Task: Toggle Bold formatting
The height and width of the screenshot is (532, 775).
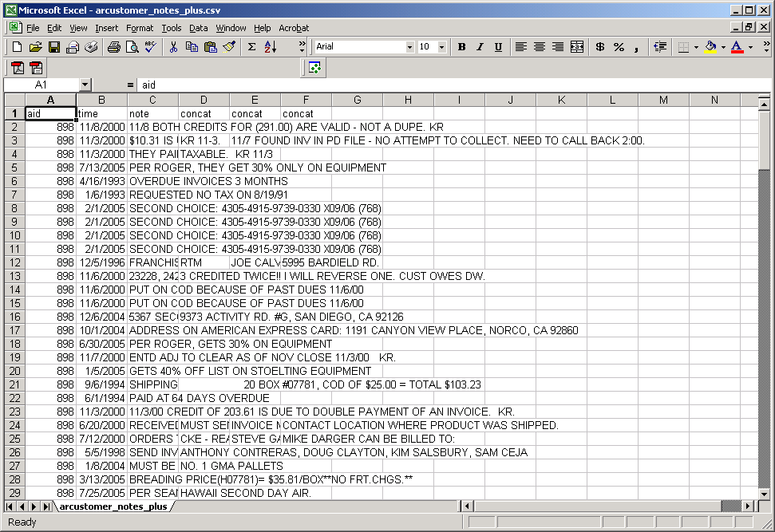Action: (x=461, y=47)
